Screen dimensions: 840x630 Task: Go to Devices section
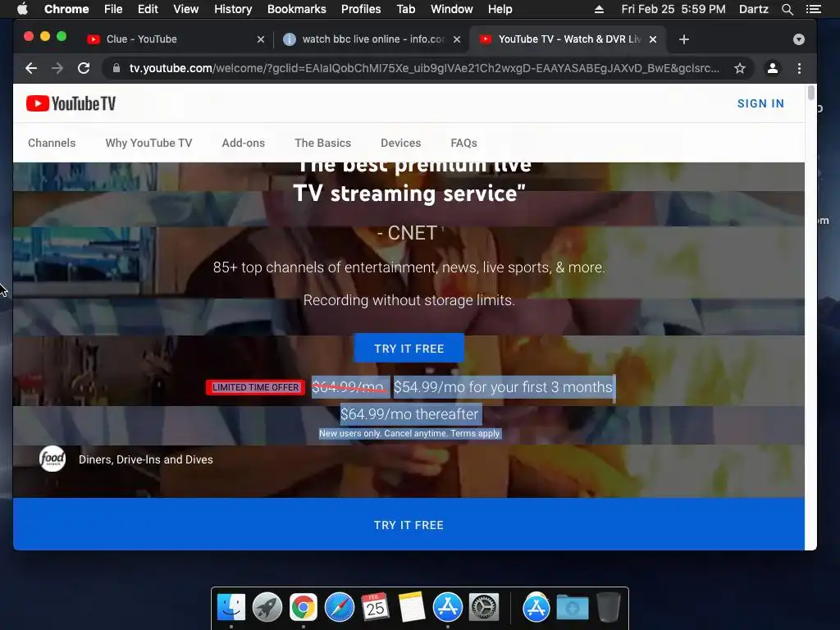pos(400,143)
